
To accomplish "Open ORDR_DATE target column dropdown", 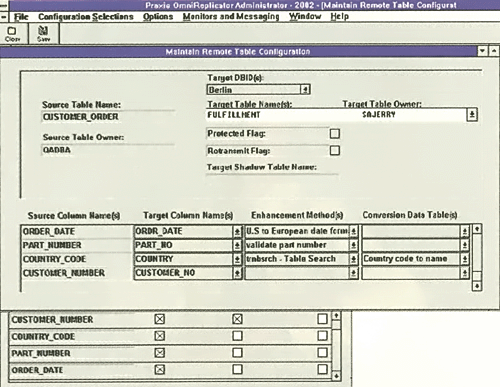I will click(237, 231).
